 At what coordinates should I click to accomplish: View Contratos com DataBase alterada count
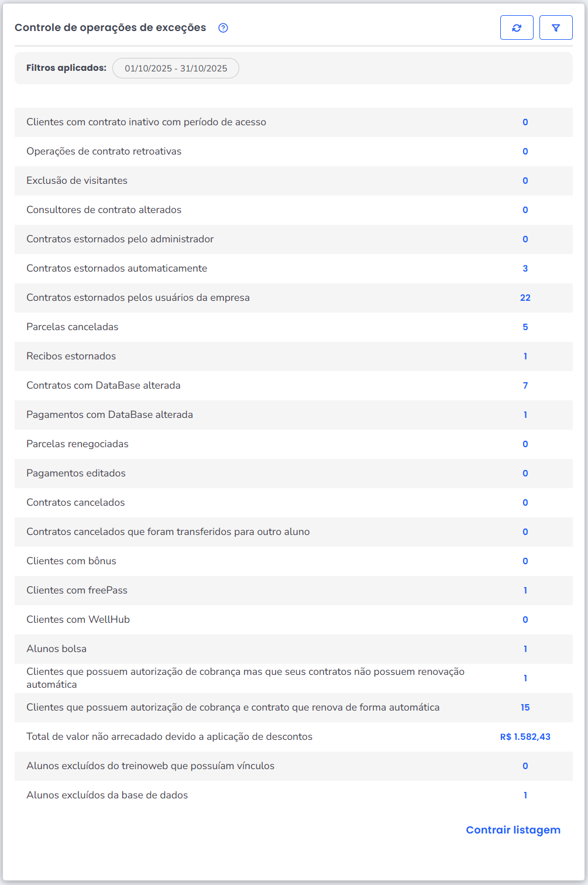[525, 386]
